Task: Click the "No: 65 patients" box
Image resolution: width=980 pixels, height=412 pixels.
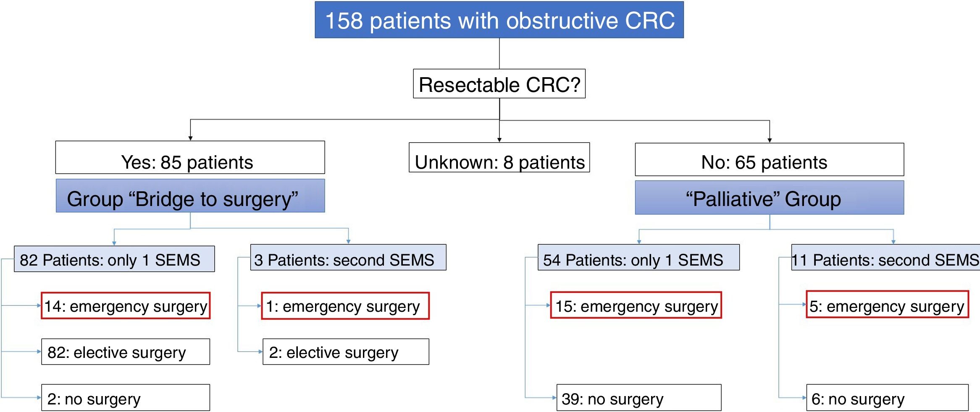Action: (769, 159)
